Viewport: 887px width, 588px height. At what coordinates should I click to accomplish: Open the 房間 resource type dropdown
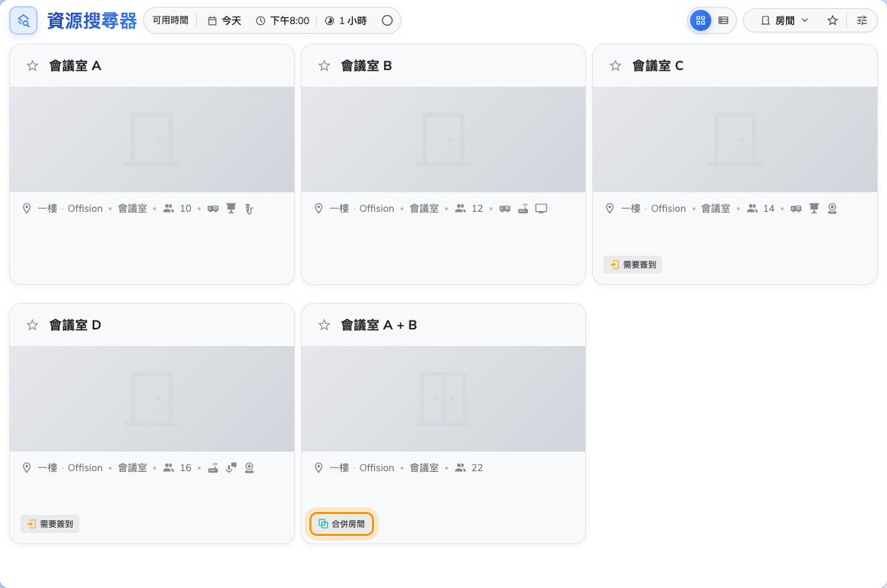click(x=784, y=21)
